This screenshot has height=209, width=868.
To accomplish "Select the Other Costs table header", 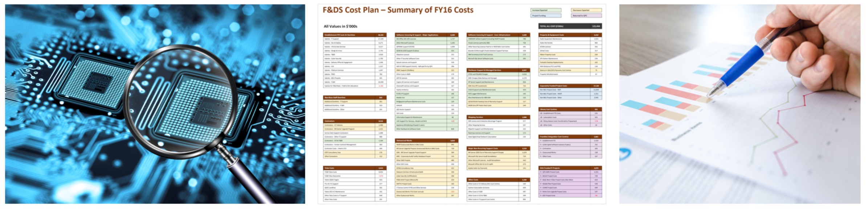I will click(498, 180).
